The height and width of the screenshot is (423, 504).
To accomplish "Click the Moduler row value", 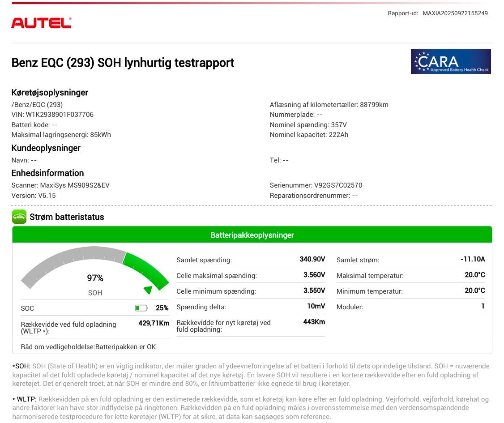I will [483, 306].
